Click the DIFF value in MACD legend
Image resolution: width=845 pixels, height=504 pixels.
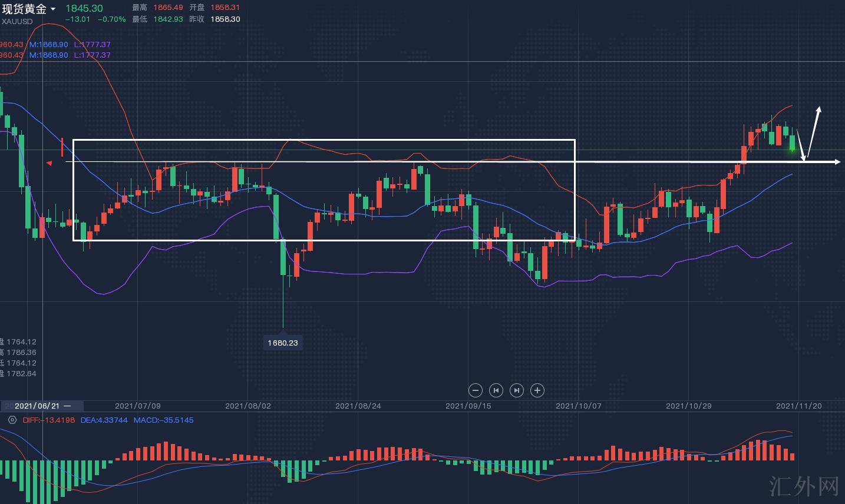49,420
